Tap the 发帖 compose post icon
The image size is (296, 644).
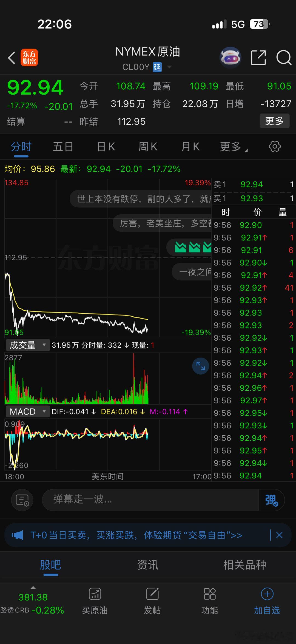pos(152,594)
